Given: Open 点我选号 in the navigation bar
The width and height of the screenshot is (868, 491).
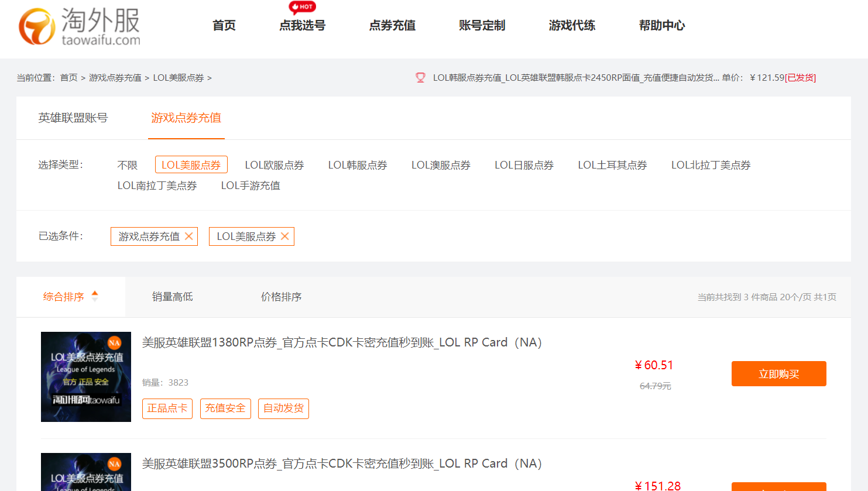Looking at the screenshot, I should [x=302, y=25].
